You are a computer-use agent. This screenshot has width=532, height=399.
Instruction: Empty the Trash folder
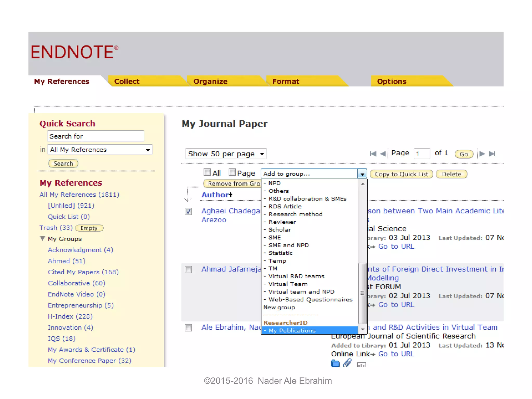[x=89, y=228]
